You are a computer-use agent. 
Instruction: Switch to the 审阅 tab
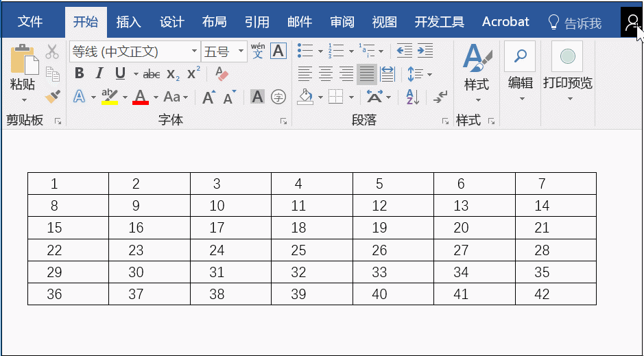pos(342,22)
